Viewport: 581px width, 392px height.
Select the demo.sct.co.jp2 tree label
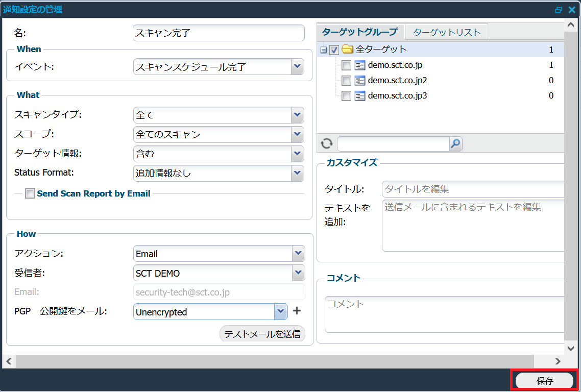point(397,81)
